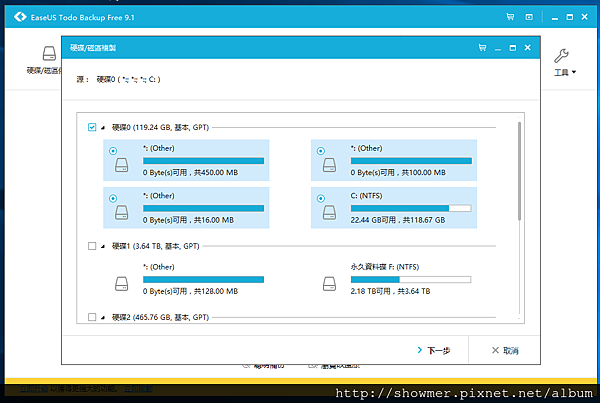
Task: Toggle radio button of 100.00 MB partition
Action: [321, 151]
